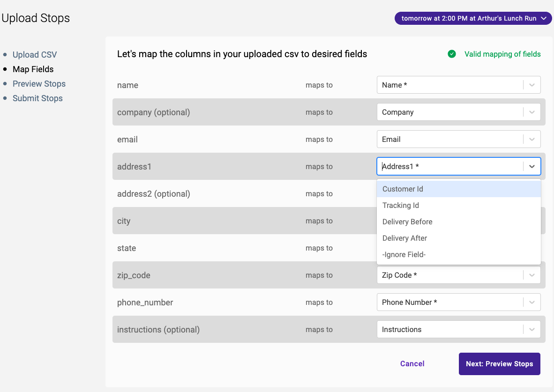Click the green valid mapping checkmark icon
The width and height of the screenshot is (554, 392).
tap(451, 54)
